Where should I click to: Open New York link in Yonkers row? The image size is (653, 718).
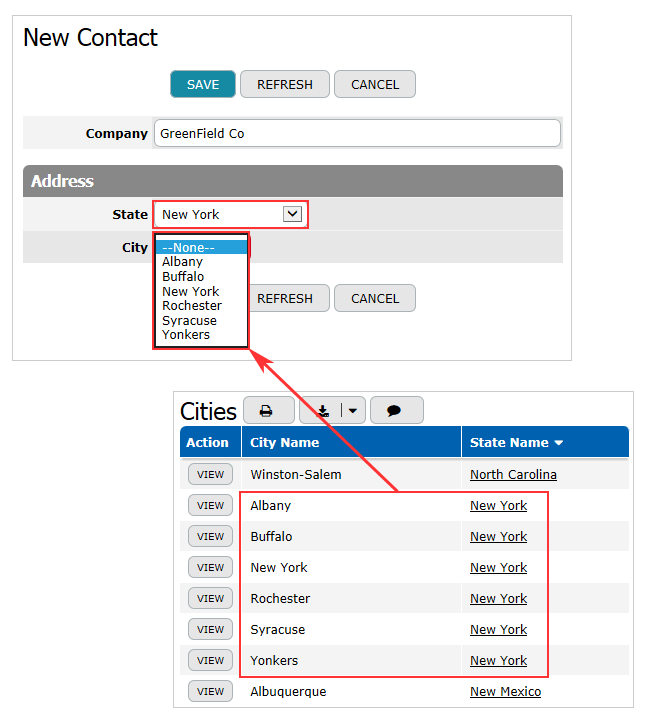coord(498,660)
